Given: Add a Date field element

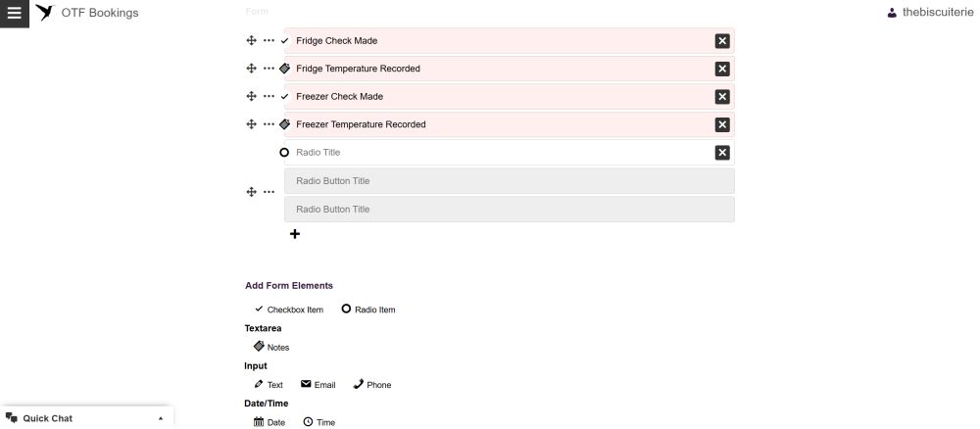Looking at the screenshot, I should click(269, 422).
